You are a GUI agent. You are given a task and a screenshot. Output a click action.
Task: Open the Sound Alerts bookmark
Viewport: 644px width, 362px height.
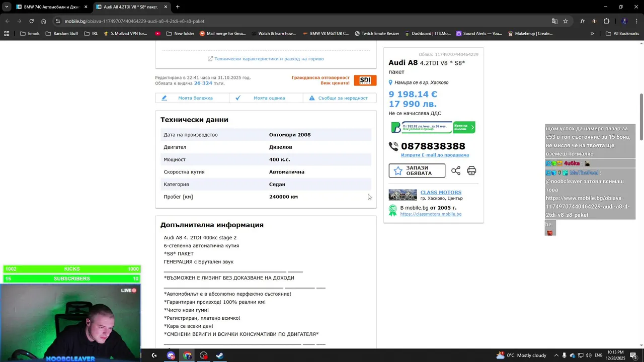[479, 34]
